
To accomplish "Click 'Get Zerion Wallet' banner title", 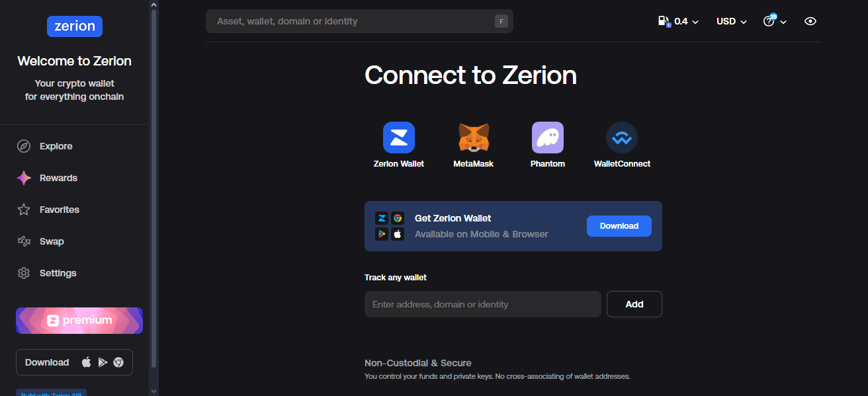I will (x=453, y=218).
